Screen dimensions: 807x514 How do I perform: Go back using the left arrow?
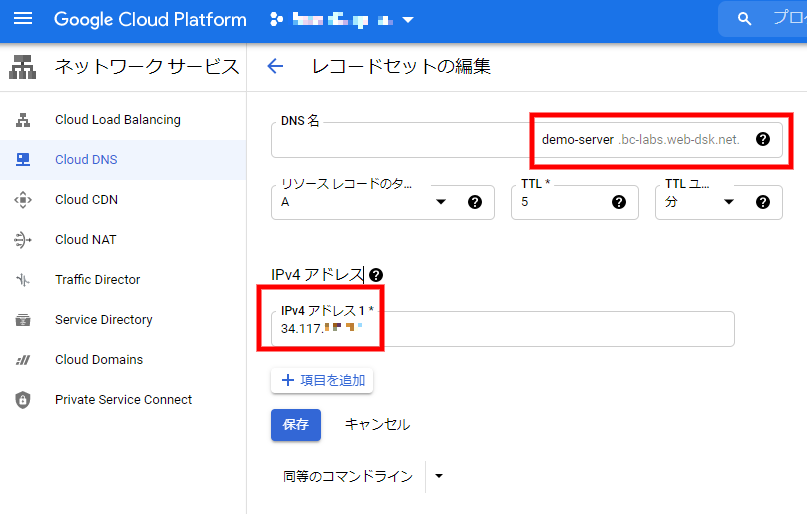(x=275, y=66)
